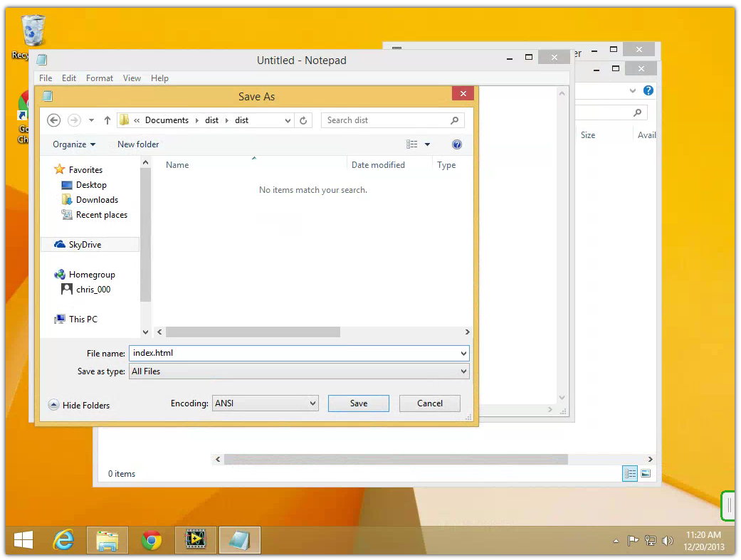Toggle Hide Folders in Save As dialog
This screenshot has height=560, width=741.
tap(79, 405)
